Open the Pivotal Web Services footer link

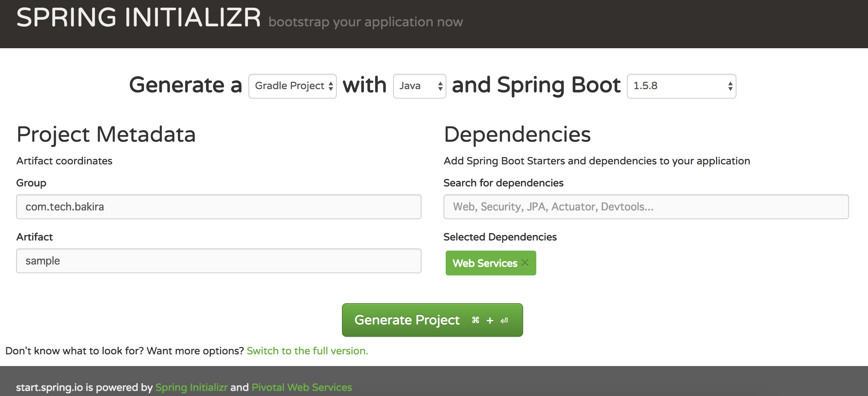tap(302, 387)
